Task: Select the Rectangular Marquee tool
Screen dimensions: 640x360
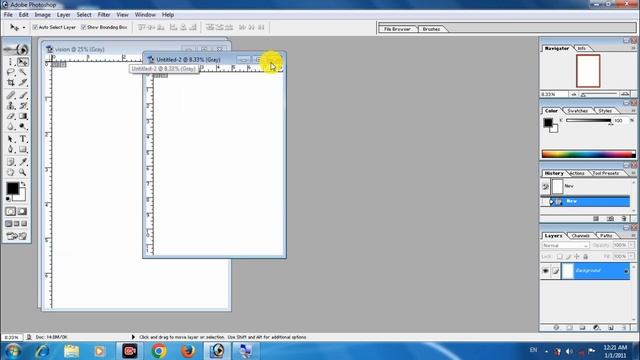Action: (x=11, y=62)
